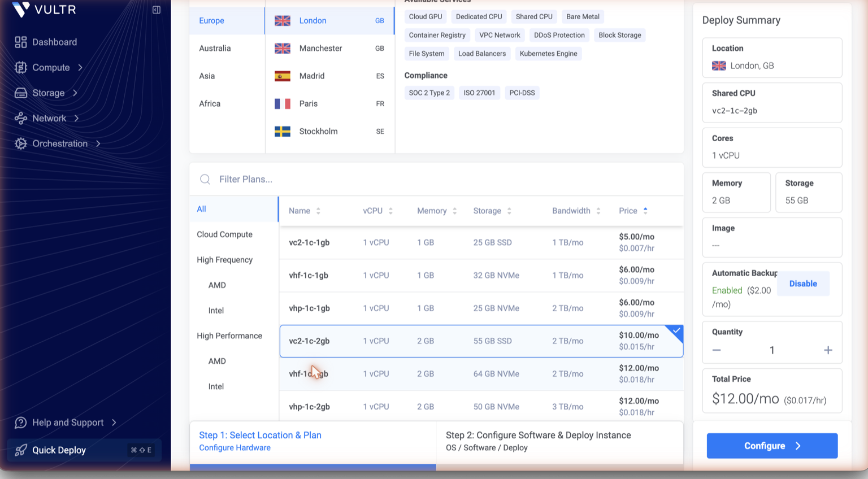Image resolution: width=868 pixels, height=479 pixels.
Task: Select Intel under High Frequency
Action: tap(216, 311)
